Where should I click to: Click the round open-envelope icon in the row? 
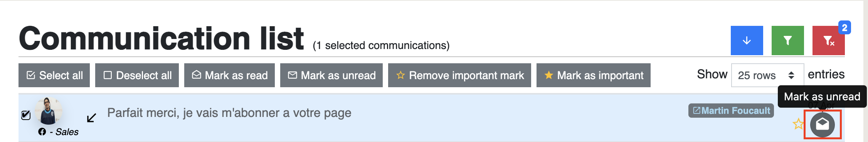823,125
